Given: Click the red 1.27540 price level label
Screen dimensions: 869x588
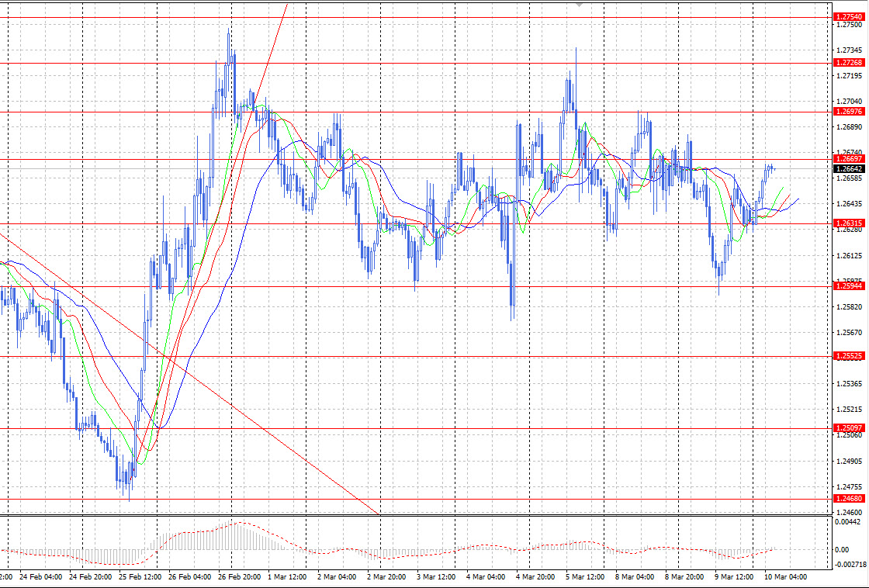Looking at the screenshot, I should 849,17.
